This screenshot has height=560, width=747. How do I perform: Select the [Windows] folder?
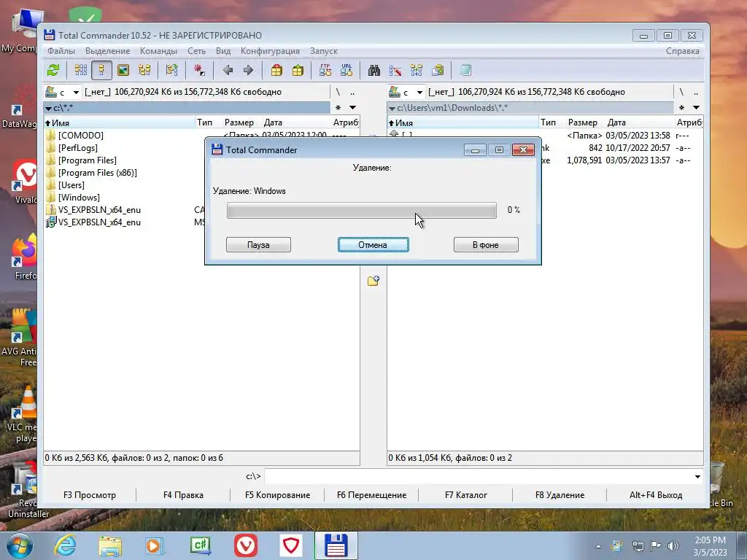pyautogui.click(x=79, y=198)
